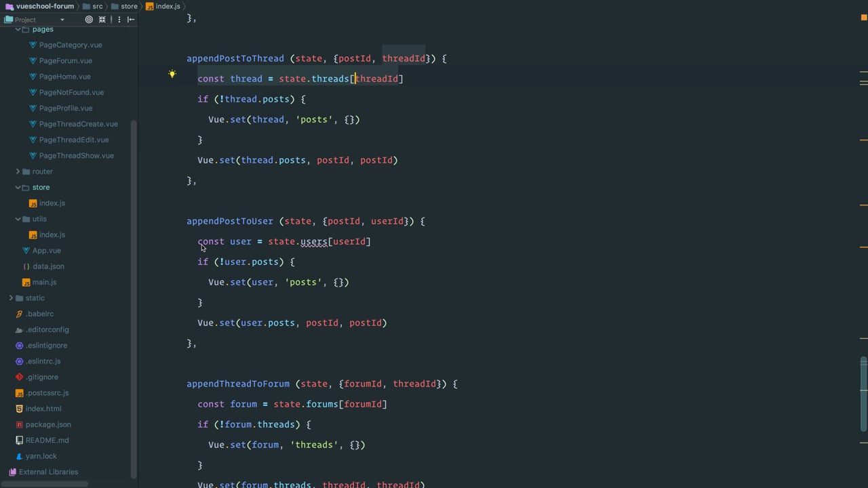Click the src breadcrumb
The height and width of the screenshot is (488, 868).
pos(93,6)
